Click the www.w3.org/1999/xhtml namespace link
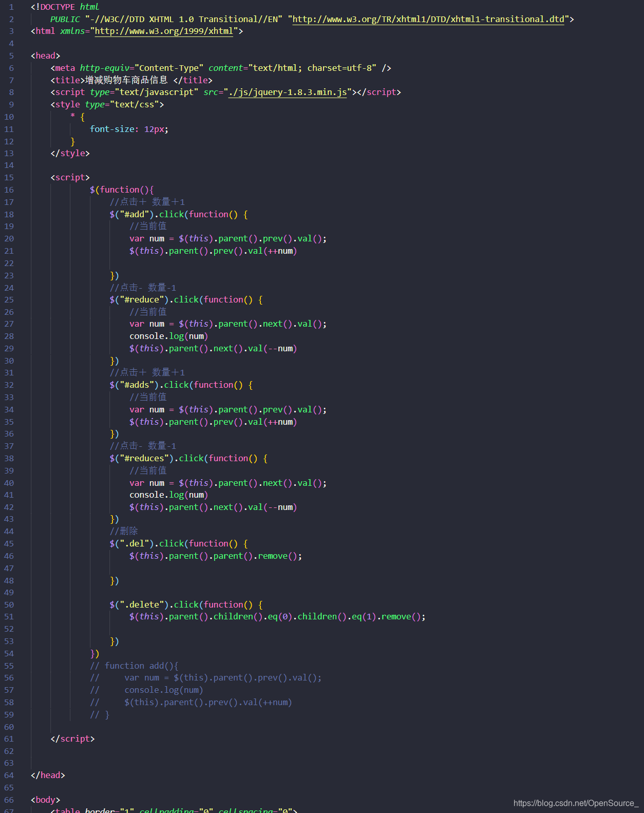The height and width of the screenshot is (813, 644). pos(164,31)
